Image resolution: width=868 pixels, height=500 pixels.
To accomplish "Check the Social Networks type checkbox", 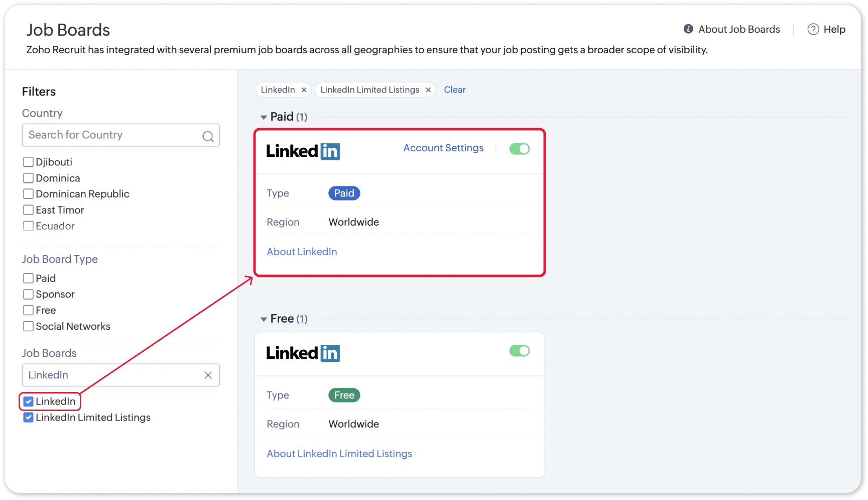I will tap(29, 327).
